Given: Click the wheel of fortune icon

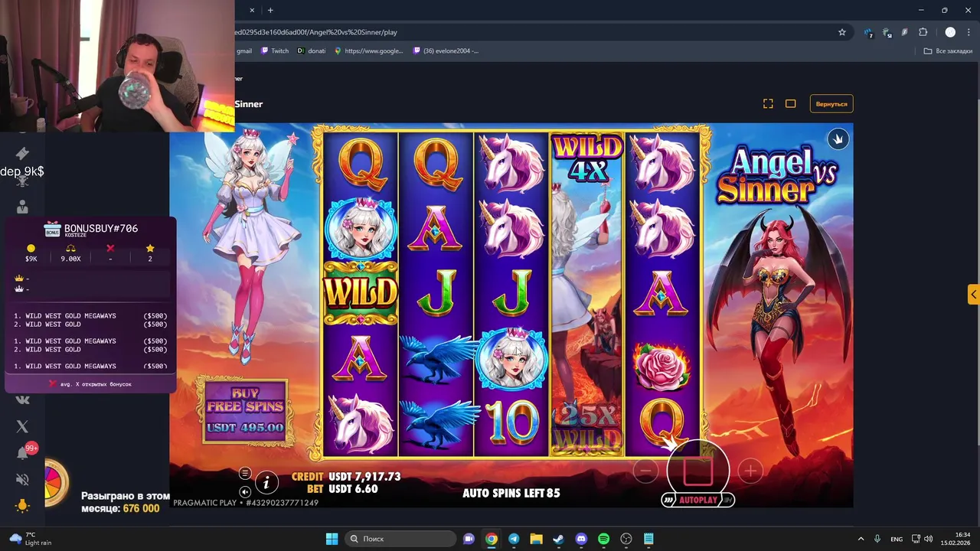Looking at the screenshot, I should point(57,483).
